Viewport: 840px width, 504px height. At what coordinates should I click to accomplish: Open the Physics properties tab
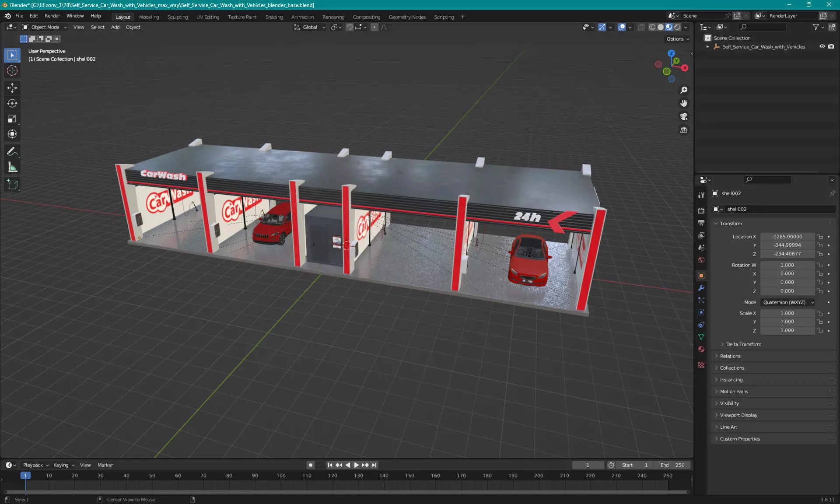(701, 312)
